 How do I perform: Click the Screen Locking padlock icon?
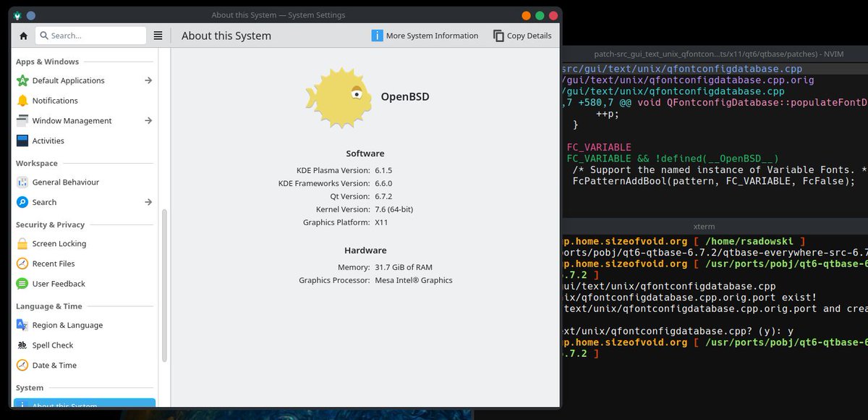click(x=22, y=244)
